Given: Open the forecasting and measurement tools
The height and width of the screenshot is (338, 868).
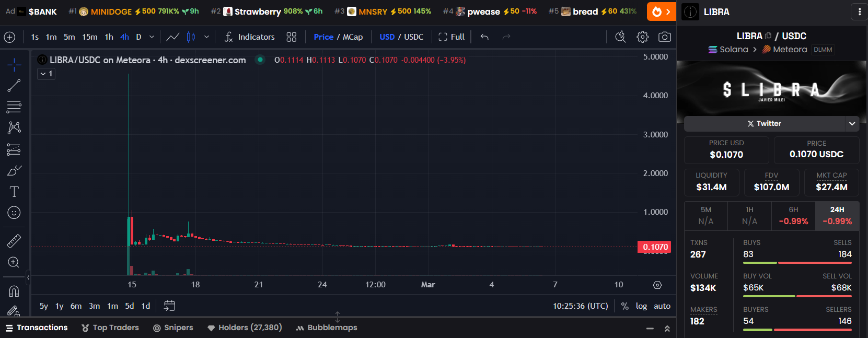Looking at the screenshot, I should tap(14, 149).
